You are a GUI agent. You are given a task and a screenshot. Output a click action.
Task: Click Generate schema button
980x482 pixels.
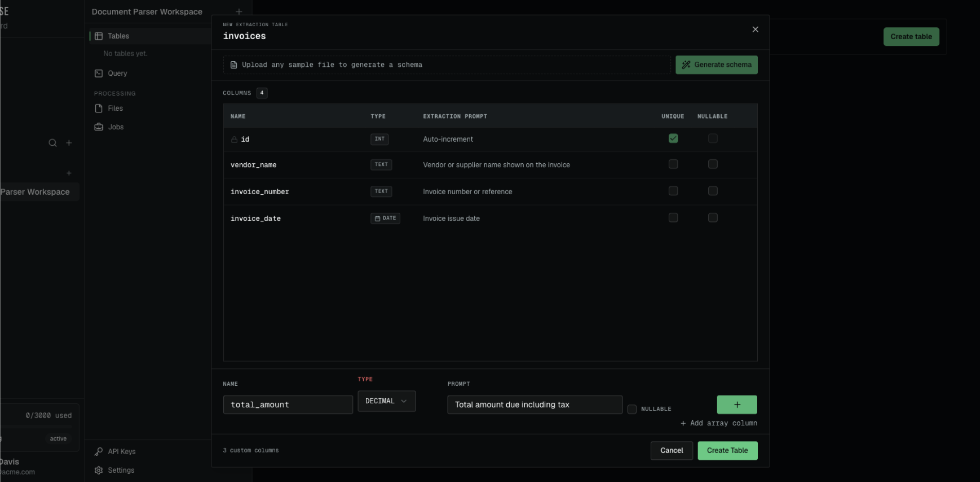pyautogui.click(x=716, y=65)
